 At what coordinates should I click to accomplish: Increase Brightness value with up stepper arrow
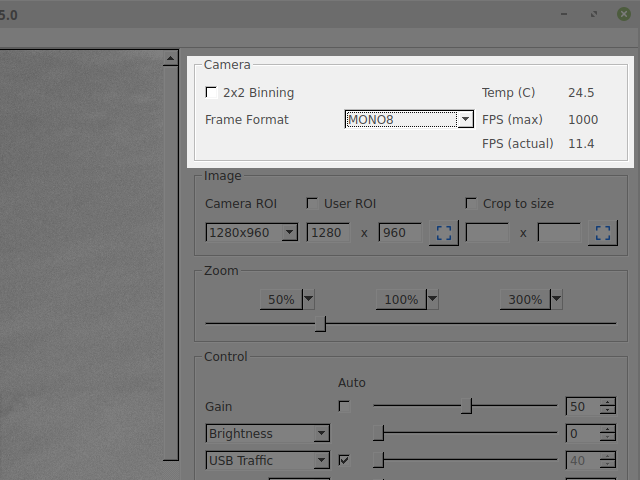608,429
